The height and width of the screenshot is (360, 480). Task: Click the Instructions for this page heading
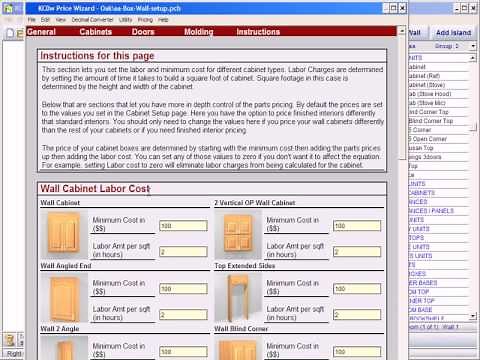pos(97,56)
